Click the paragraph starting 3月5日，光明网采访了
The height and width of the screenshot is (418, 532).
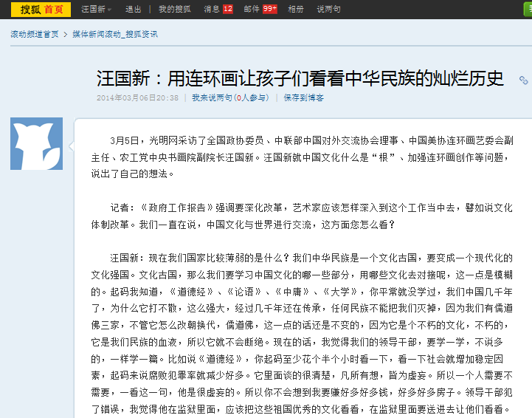(x=302, y=157)
